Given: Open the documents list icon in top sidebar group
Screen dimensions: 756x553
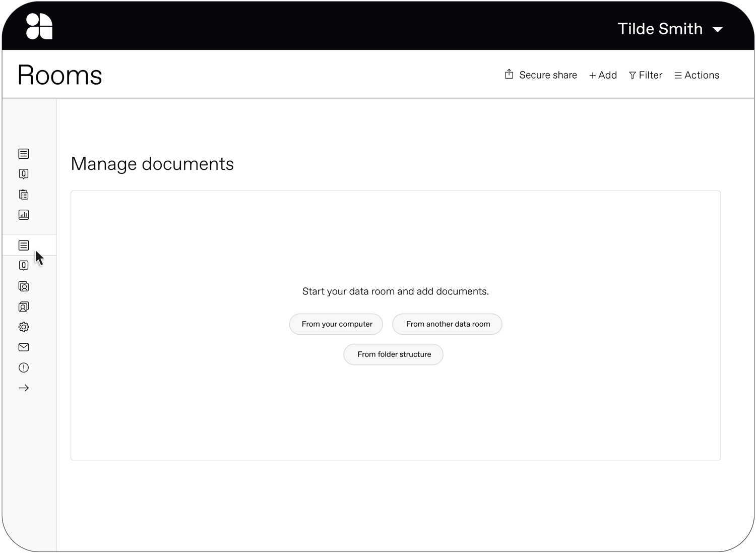Looking at the screenshot, I should pyautogui.click(x=23, y=153).
